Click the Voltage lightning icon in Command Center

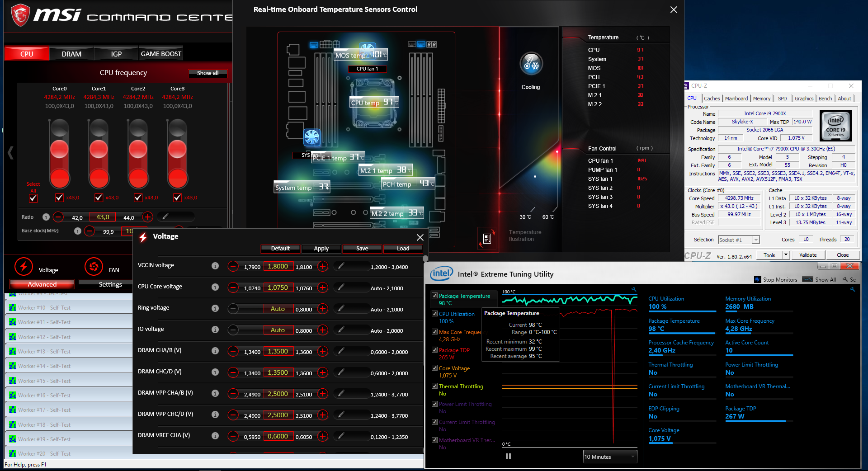pos(24,267)
